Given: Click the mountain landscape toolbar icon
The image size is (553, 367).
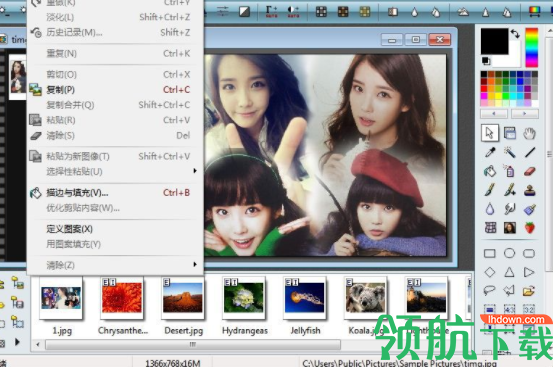Looking at the screenshot, I should tap(463, 12).
